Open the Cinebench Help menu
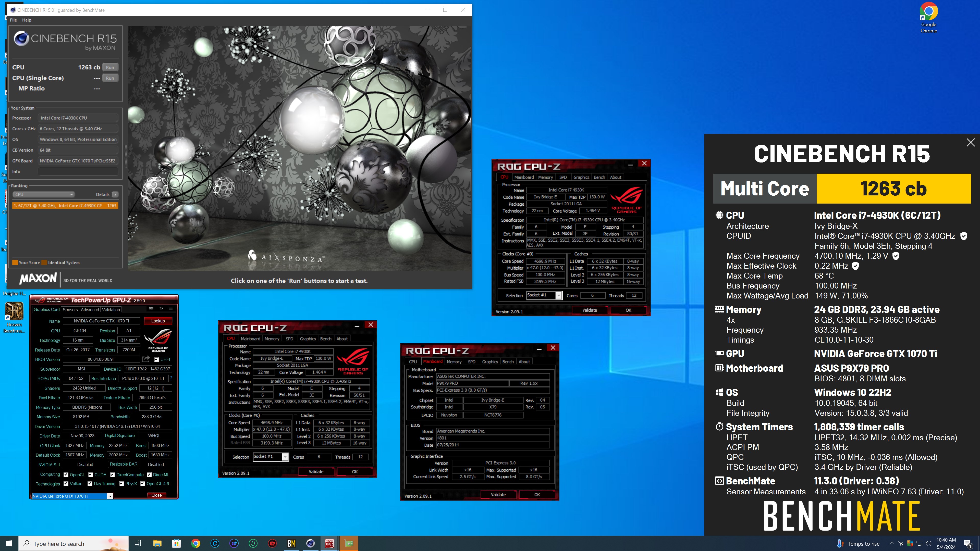Viewport: 980px width, 551px height. point(27,20)
